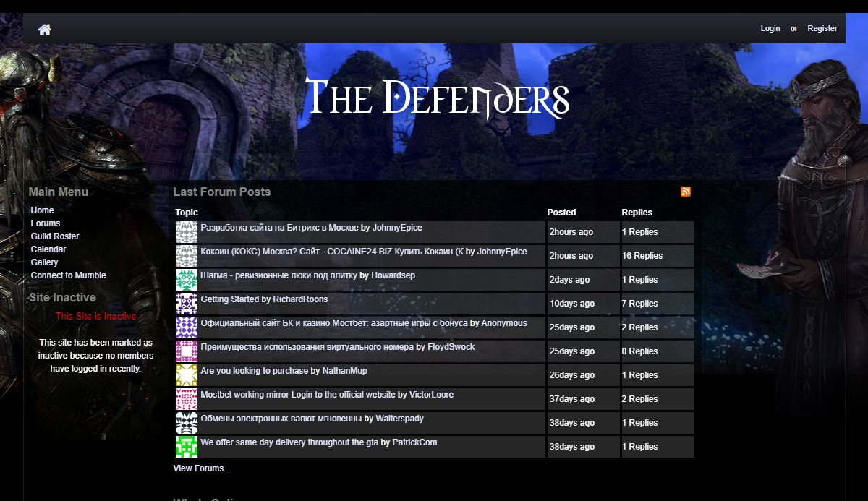
Task: Open Gallery in the Main Menu
Action: click(x=44, y=262)
